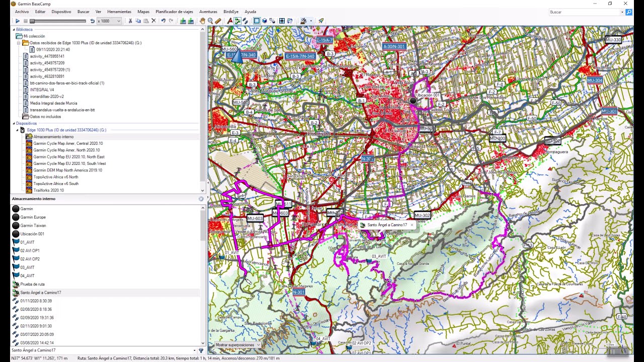Image resolution: width=644 pixels, height=362 pixels.
Task: Click the rocket adventure icon
Action: [321, 21]
